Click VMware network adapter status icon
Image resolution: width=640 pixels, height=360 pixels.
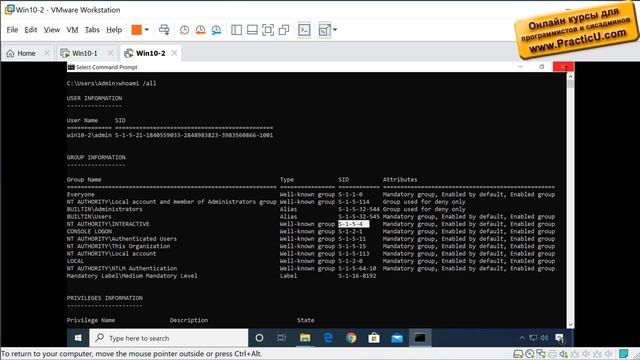coord(541,354)
